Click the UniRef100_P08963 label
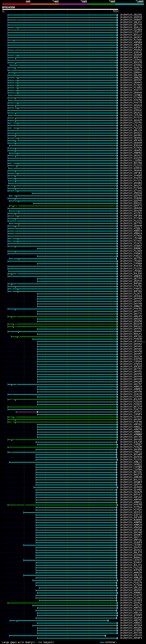The image size is (146, 644). pos(131,254)
